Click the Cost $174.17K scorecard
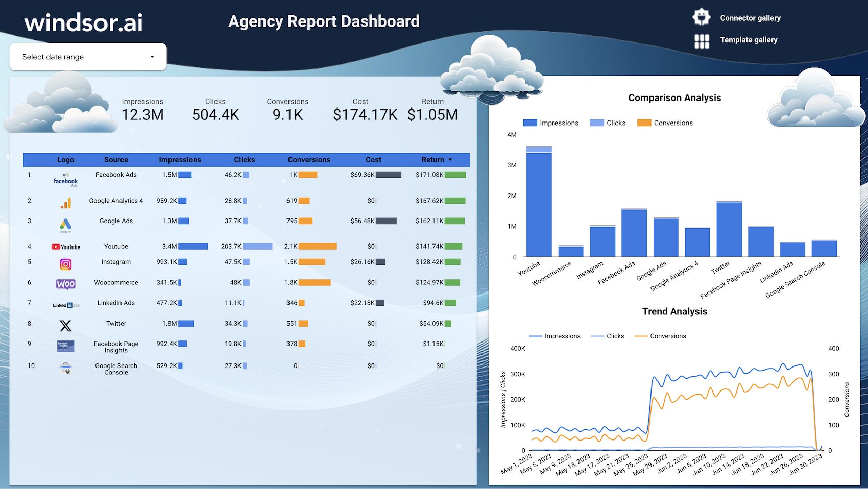 [x=365, y=110]
